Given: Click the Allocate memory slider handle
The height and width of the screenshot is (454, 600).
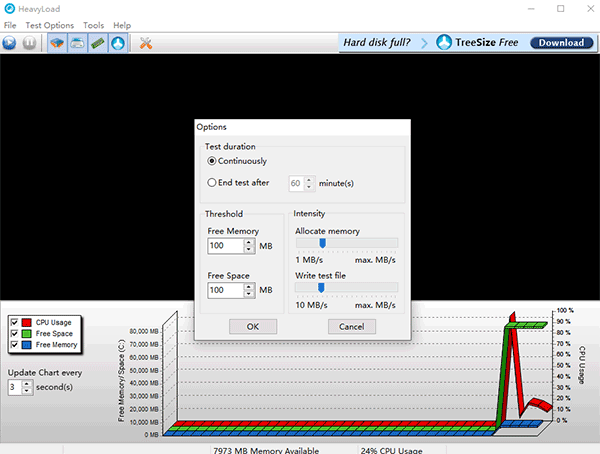Looking at the screenshot, I should [x=323, y=243].
